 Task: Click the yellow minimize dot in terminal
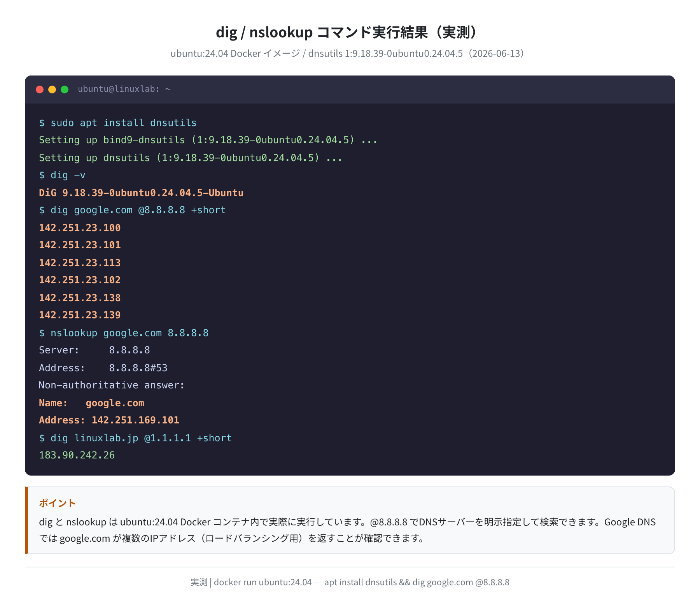52,90
